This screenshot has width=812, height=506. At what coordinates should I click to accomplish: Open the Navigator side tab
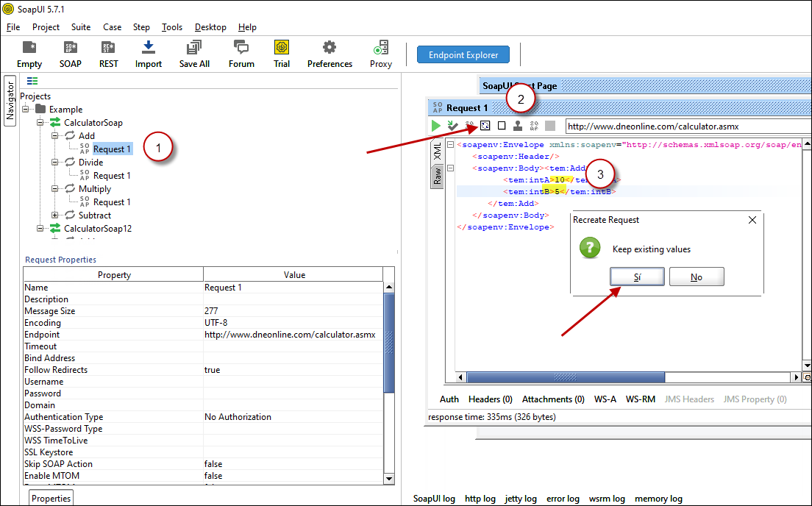(10, 101)
